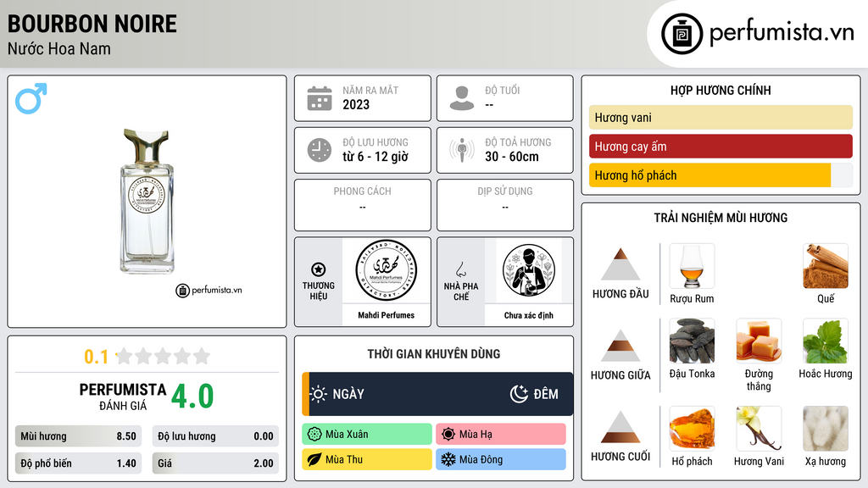The height and width of the screenshot is (488, 868).
Task: Click the leaf icon in Mùa Thu
Action: click(x=314, y=460)
